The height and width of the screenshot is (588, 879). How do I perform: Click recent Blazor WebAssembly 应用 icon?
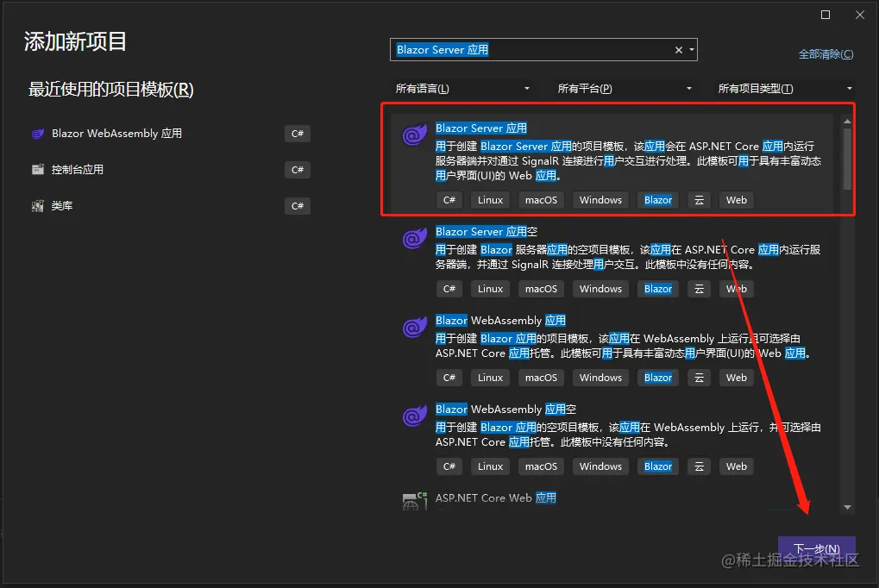(38, 134)
